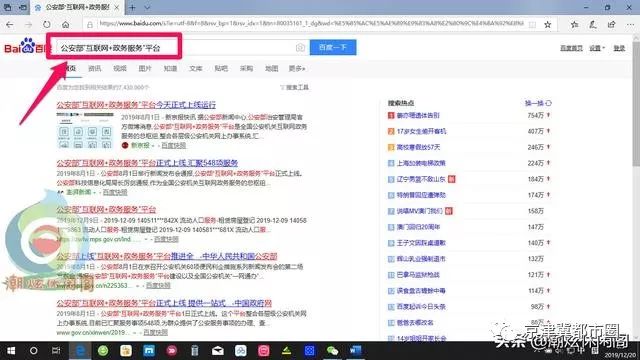Open the Word icon on the taskbar

tap(356, 351)
